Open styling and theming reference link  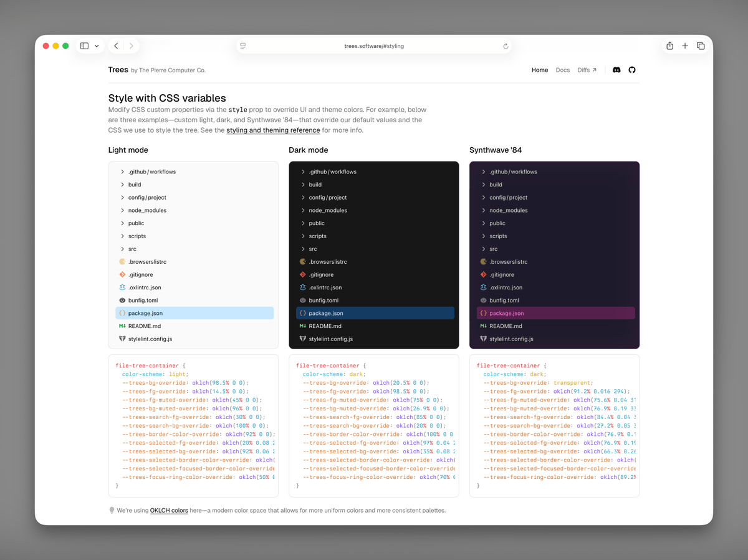[273, 130]
